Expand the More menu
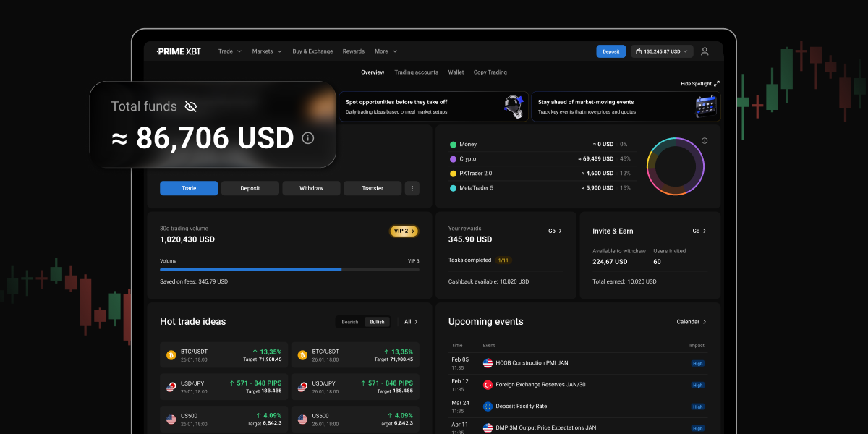Screen dimensions: 868x434 pyautogui.click(x=386, y=51)
